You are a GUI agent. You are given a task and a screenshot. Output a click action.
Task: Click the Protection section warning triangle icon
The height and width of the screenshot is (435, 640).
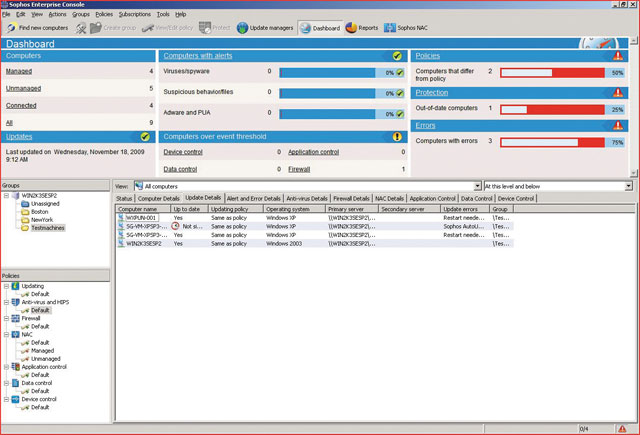tap(618, 93)
